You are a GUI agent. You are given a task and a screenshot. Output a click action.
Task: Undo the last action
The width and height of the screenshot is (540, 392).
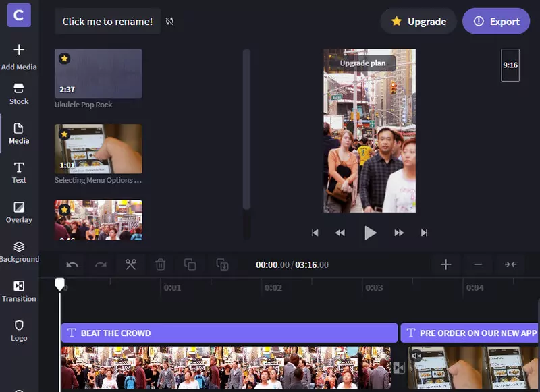pos(72,264)
